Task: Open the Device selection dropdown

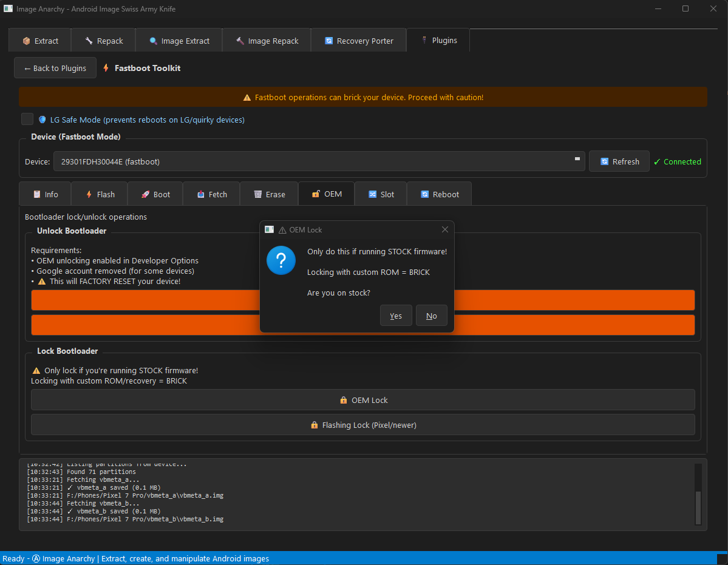Action: pyautogui.click(x=319, y=161)
